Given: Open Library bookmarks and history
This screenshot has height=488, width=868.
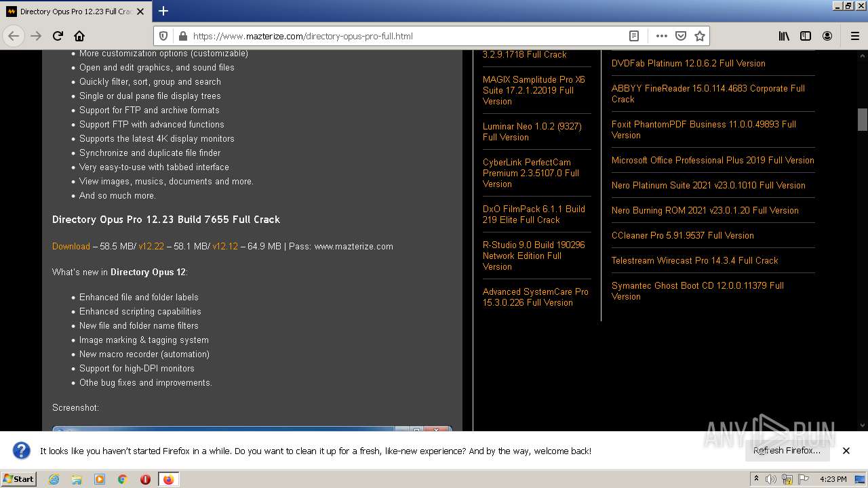Looking at the screenshot, I should (x=784, y=36).
